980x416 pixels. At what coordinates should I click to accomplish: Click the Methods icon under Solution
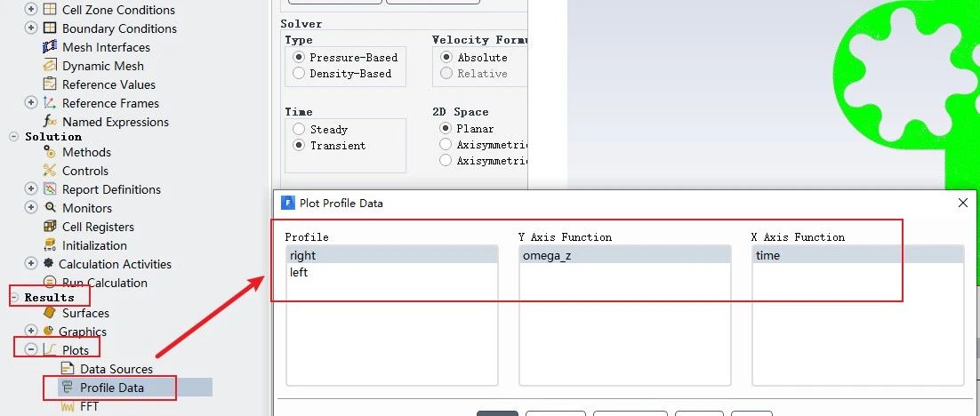50,152
